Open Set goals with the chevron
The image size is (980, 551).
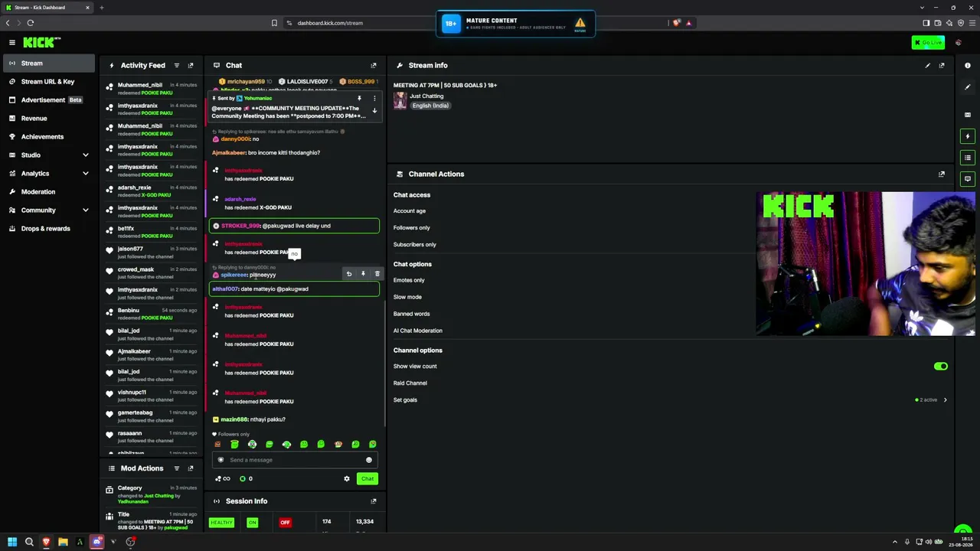pos(946,400)
